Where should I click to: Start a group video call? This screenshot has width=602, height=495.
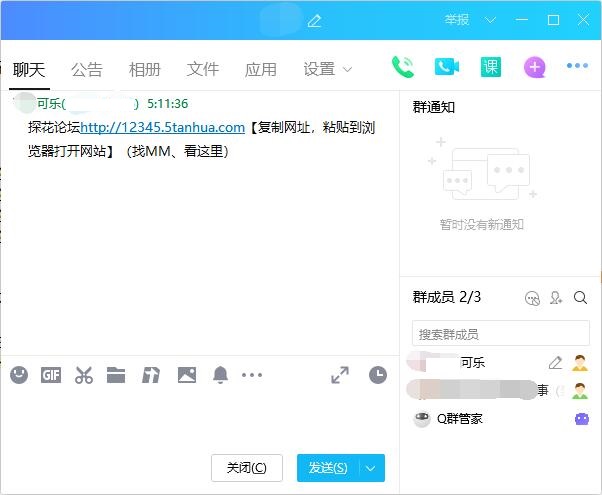click(446, 67)
